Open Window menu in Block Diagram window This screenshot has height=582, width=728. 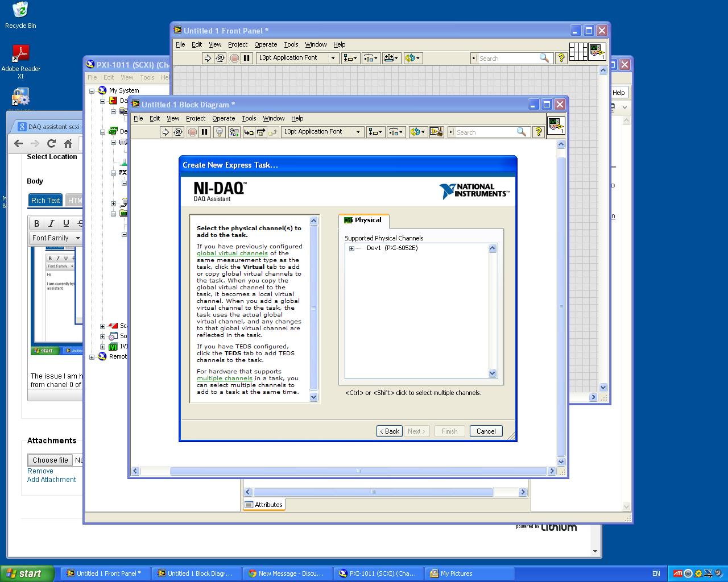[x=274, y=118]
